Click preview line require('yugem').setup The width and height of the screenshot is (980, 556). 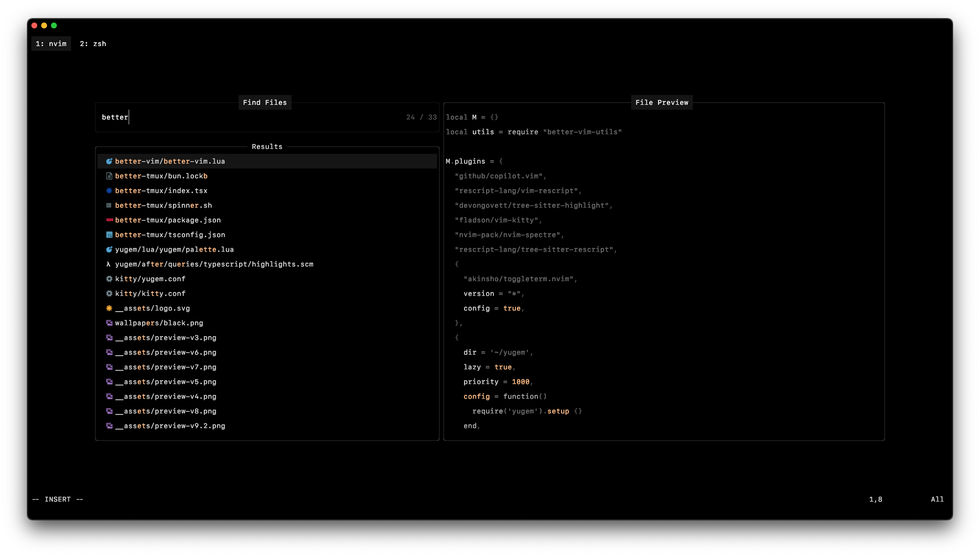527,411
